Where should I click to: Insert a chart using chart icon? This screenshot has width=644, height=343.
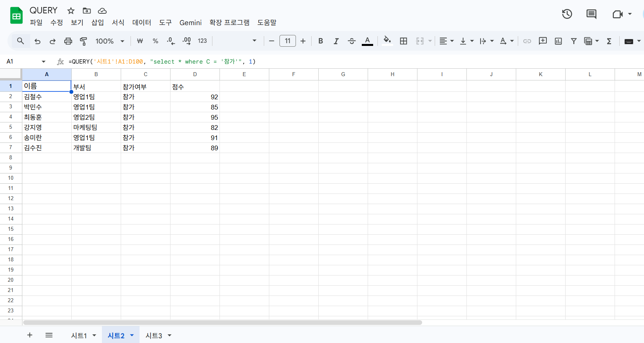click(x=558, y=41)
